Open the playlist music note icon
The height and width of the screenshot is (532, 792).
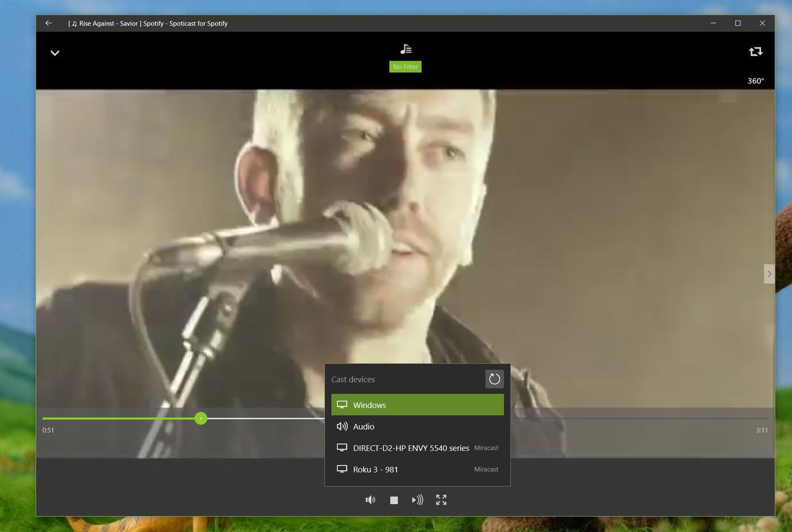[405, 49]
